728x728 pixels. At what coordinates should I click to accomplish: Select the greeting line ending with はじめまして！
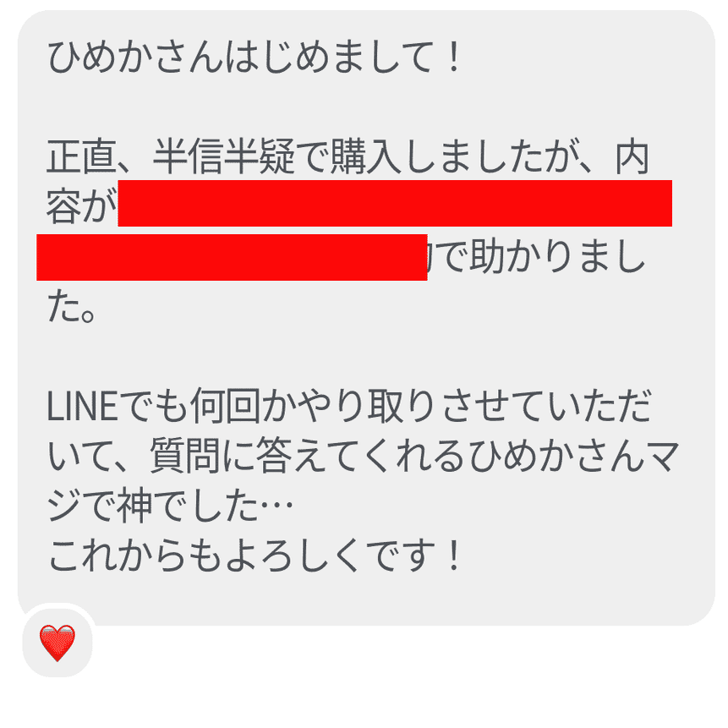(x=254, y=57)
